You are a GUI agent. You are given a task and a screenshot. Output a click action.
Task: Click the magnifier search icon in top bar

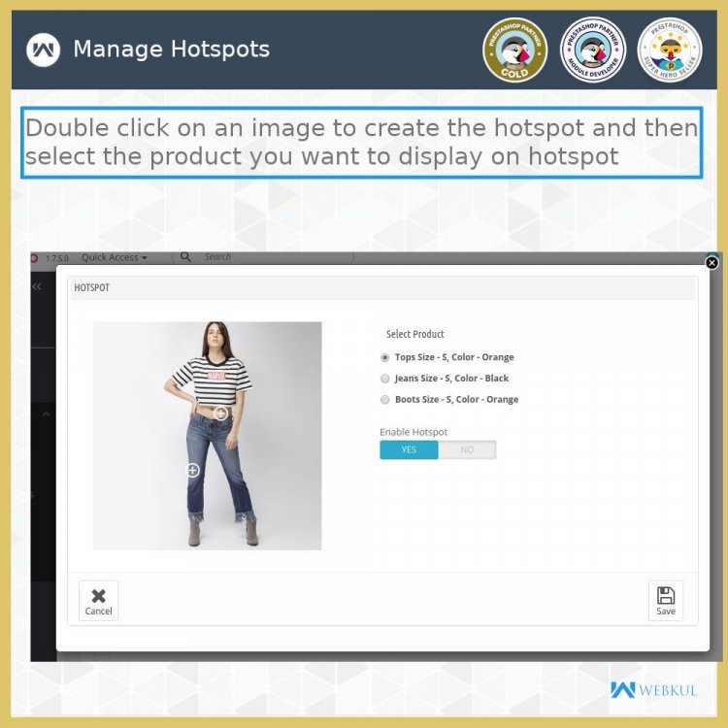click(x=185, y=257)
